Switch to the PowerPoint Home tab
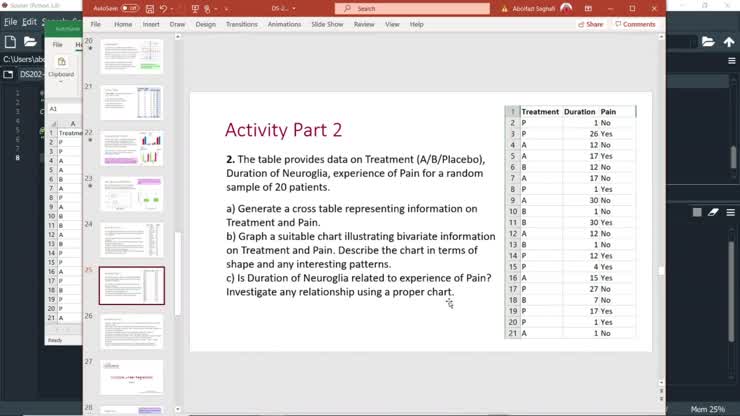Screen dimensions: 740x416 (123, 24)
